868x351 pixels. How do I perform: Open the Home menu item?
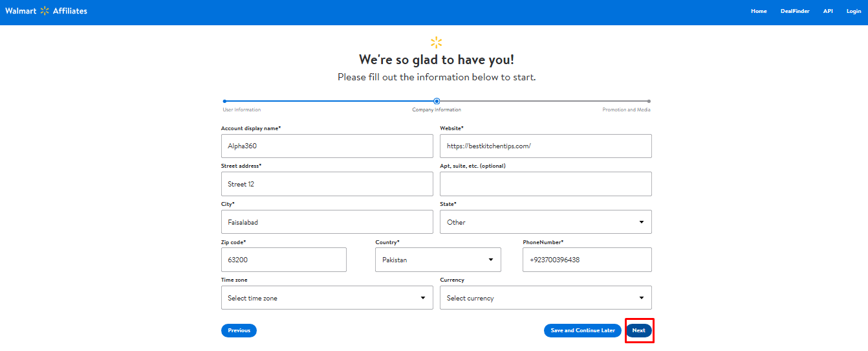759,11
